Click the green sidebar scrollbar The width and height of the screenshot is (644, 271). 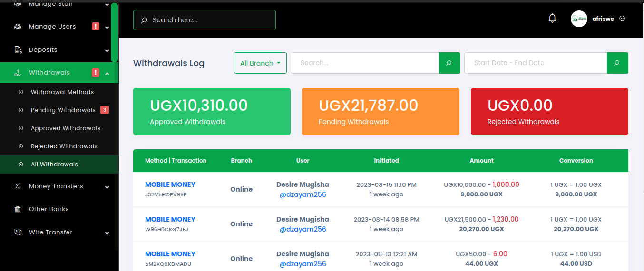click(x=114, y=32)
